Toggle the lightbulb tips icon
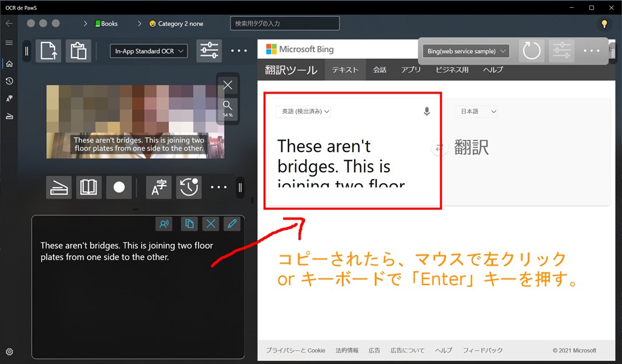Image resolution: width=622 pixels, height=364 pixels. point(604,24)
